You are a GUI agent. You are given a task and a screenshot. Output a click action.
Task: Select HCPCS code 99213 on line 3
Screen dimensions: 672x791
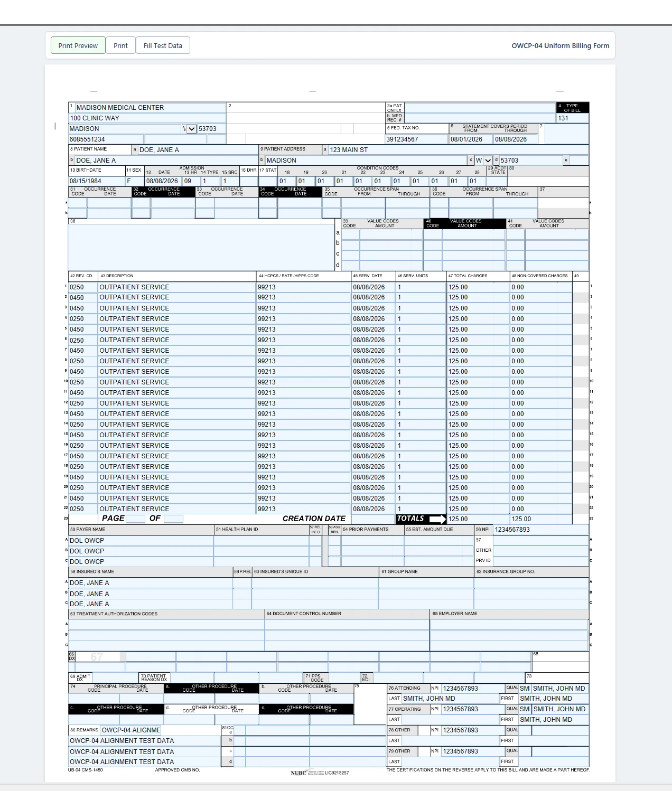[303, 308]
